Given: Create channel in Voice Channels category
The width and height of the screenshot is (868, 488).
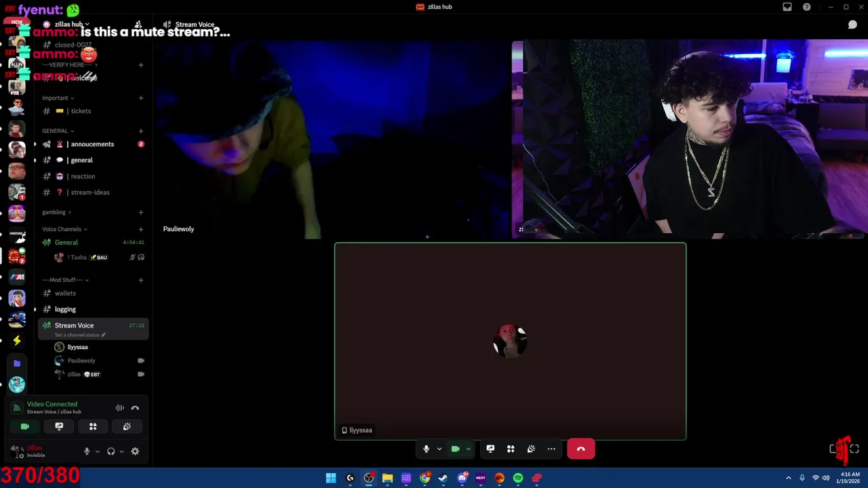Looking at the screenshot, I should pyautogui.click(x=141, y=229).
